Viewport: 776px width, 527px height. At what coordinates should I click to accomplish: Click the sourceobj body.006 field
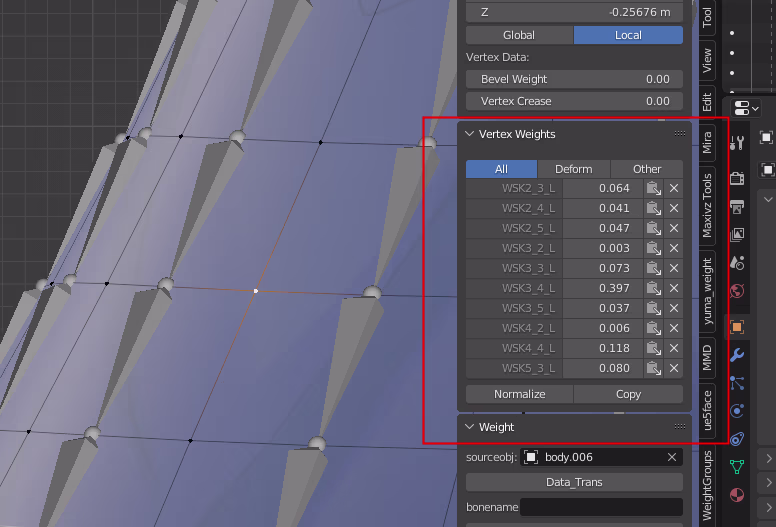601,457
